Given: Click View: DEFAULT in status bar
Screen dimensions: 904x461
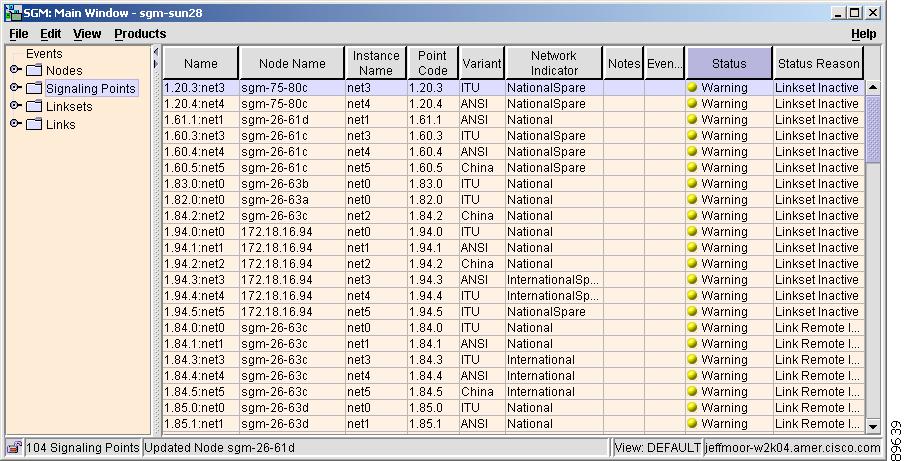Looking at the screenshot, I should 657,448.
